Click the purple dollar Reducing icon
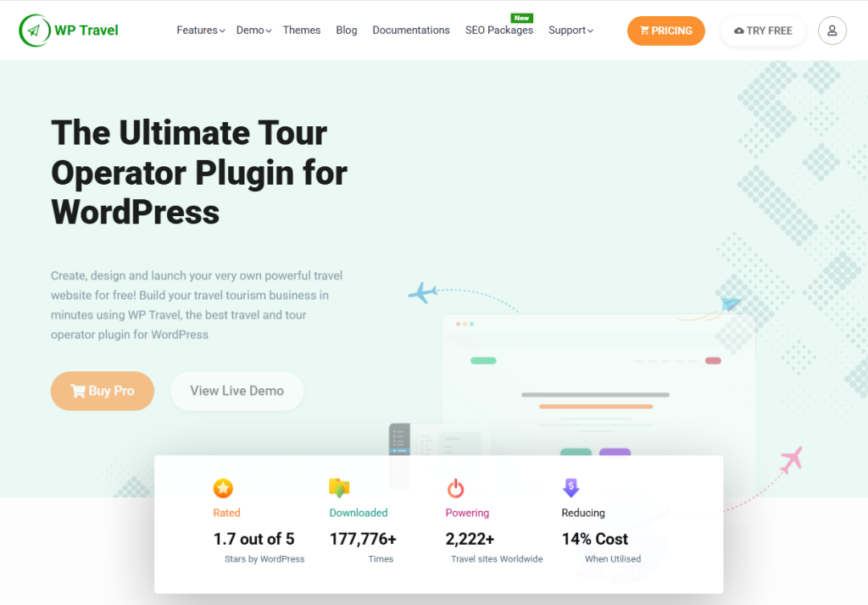The image size is (868, 605). click(570, 488)
